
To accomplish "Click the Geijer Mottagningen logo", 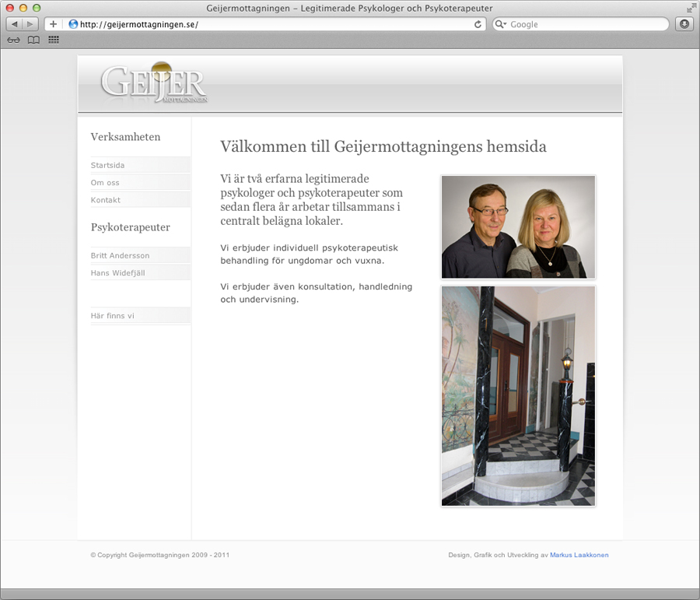I will click(x=154, y=83).
